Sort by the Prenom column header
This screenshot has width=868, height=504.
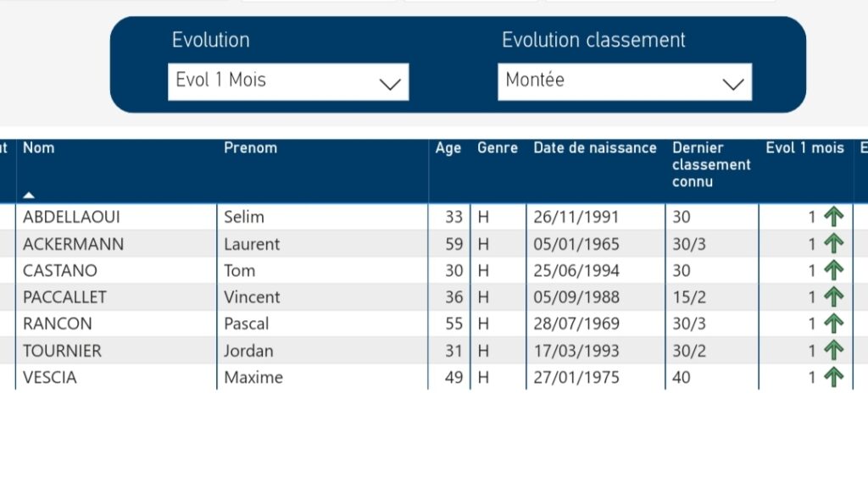[x=250, y=148]
